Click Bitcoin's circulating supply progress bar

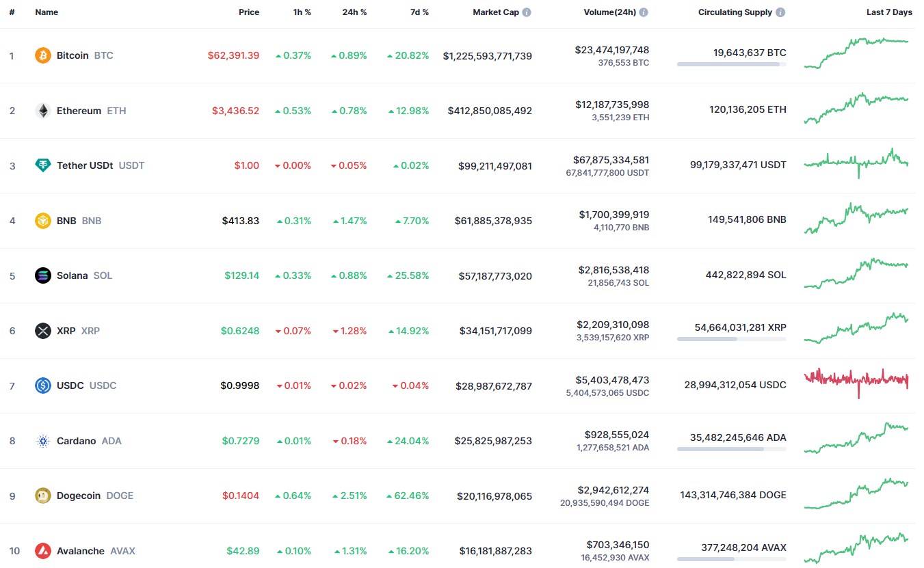[731, 64]
